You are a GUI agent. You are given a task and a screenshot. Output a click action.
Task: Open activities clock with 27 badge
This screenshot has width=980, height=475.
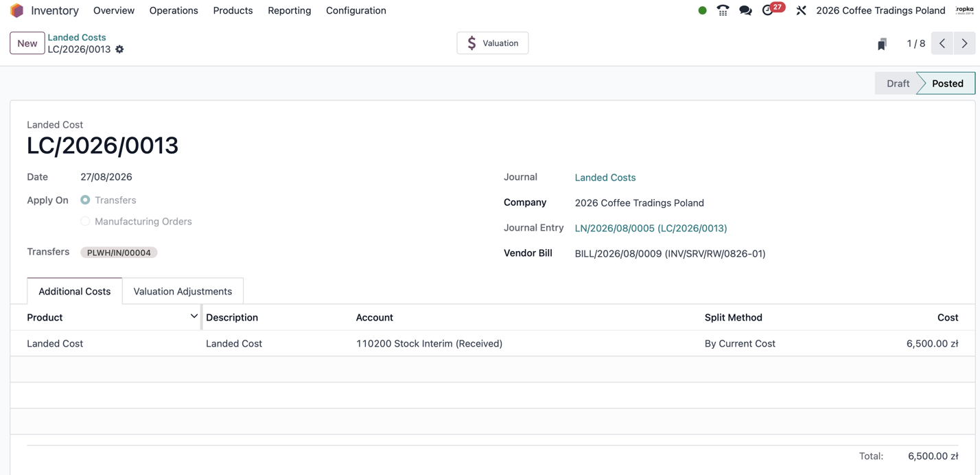click(773, 10)
